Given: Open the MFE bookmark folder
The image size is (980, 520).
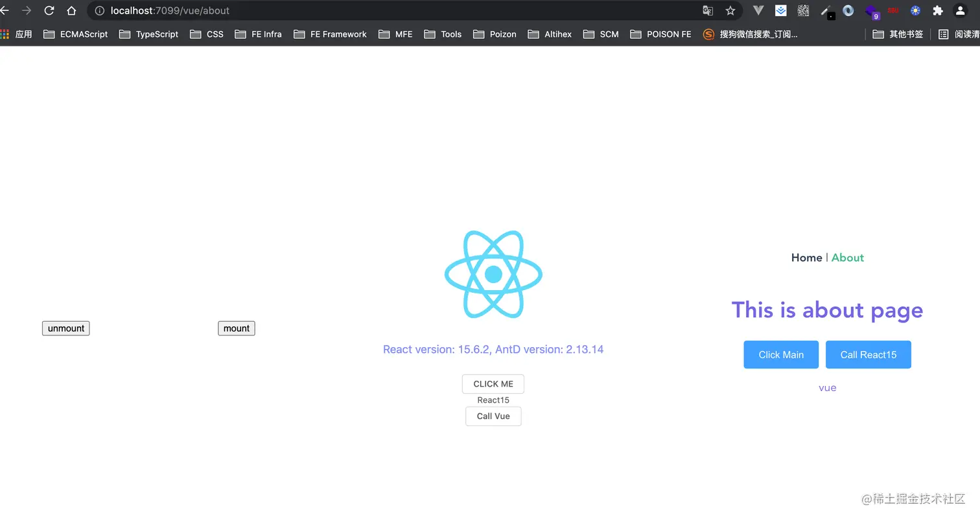Looking at the screenshot, I should coord(395,34).
